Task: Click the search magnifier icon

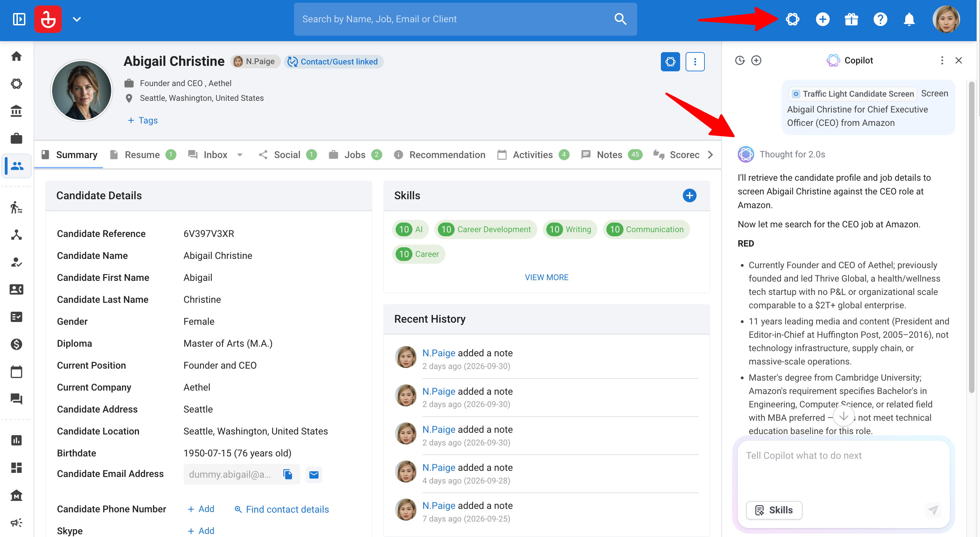Action: [620, 19]
